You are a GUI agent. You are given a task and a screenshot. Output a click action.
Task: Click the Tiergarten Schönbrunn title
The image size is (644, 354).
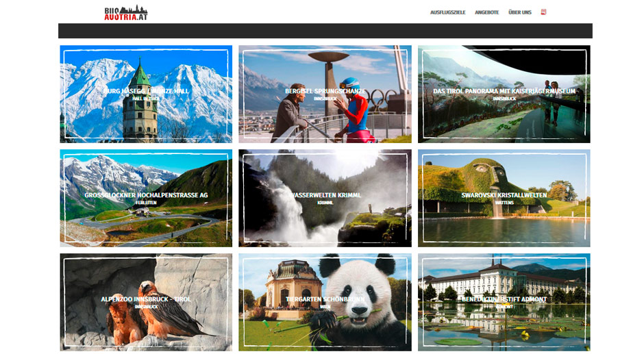(325, 299)
